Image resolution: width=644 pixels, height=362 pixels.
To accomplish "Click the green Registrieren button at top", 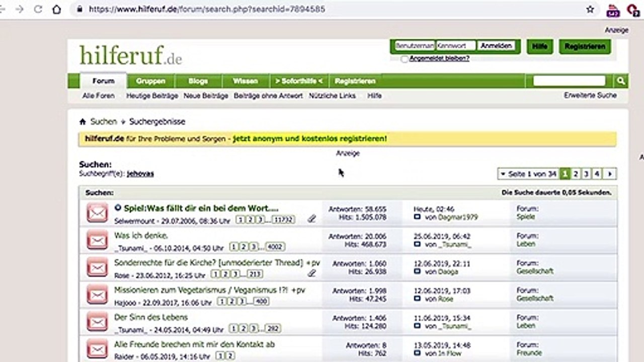I will (x=585, y=46).
